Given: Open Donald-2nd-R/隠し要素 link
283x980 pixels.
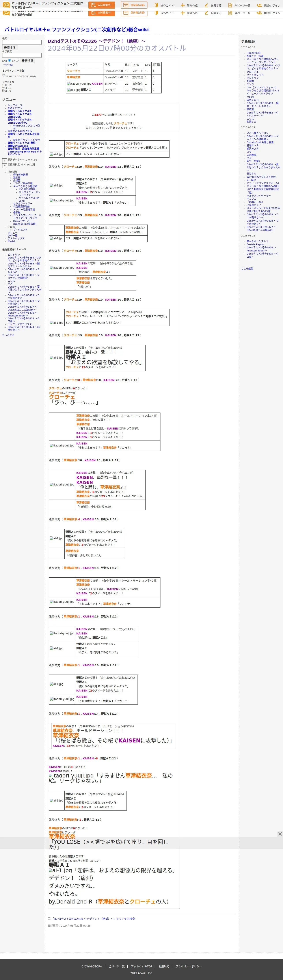Looking at the screenshot, I should (x=260, y=142).
